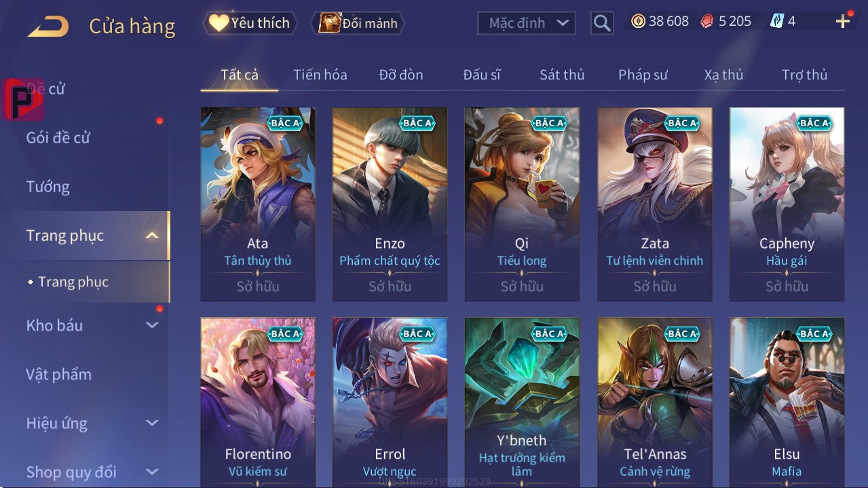Open Vật phẩm in the sidebar

tap(58, 374)
